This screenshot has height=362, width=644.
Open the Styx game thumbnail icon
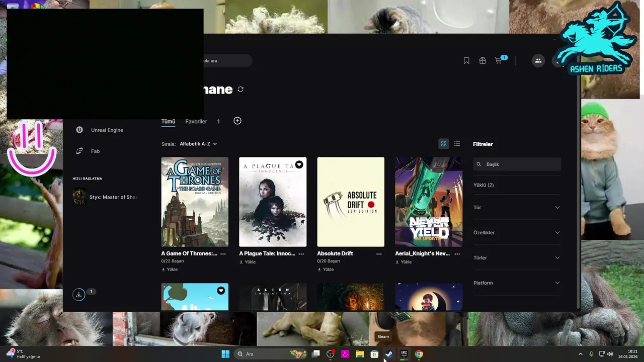tap(79, 197)
